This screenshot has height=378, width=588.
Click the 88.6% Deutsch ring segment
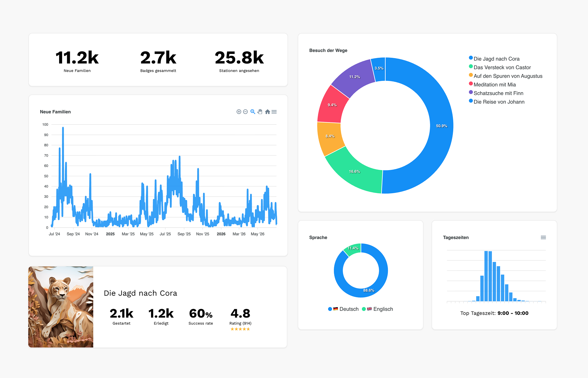point(369,290)
